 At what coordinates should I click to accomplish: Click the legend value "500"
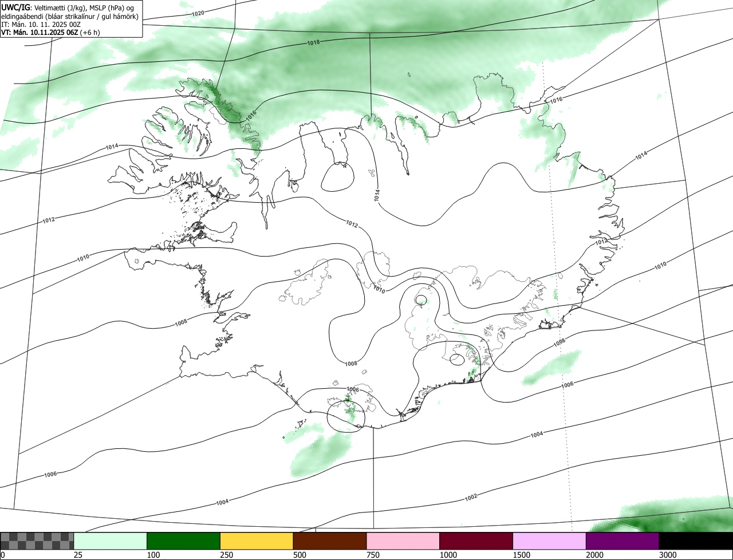click(x=300, y=555)
